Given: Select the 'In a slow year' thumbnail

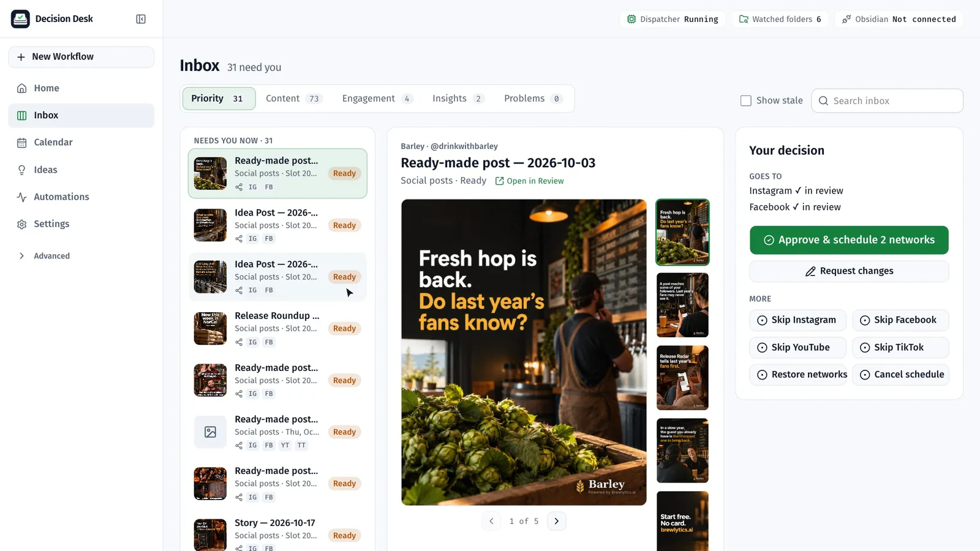Looking at the screenshot, I should pos(682,451).
